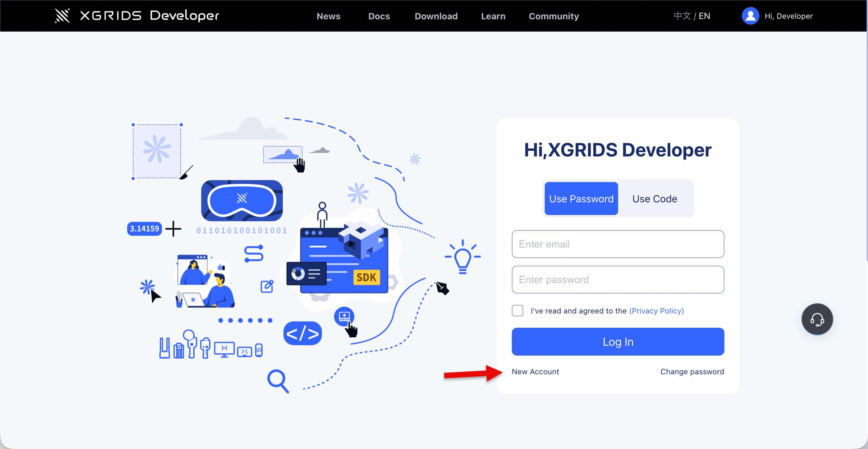Screen dimensions: 868x449
Task: Go to the Download page
Action: coord(436,16)
